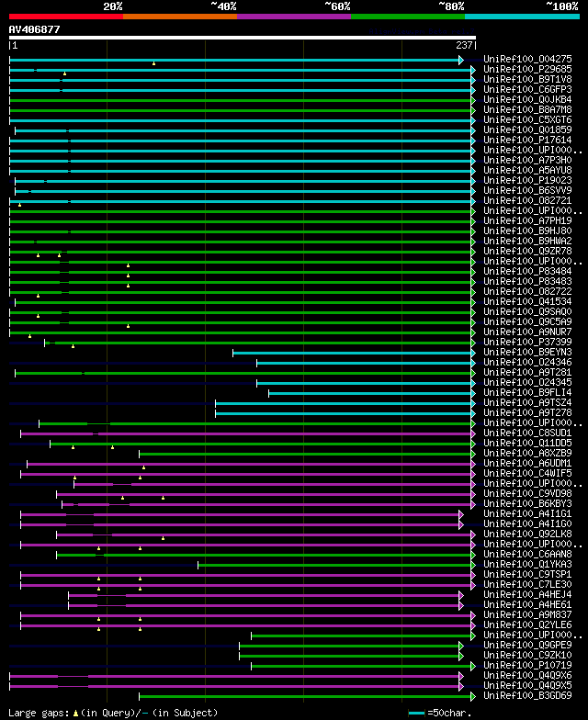Open UniRef100_C8SUD1 subject label
Viewport: 588px width, 720px height.
point(527,433)
